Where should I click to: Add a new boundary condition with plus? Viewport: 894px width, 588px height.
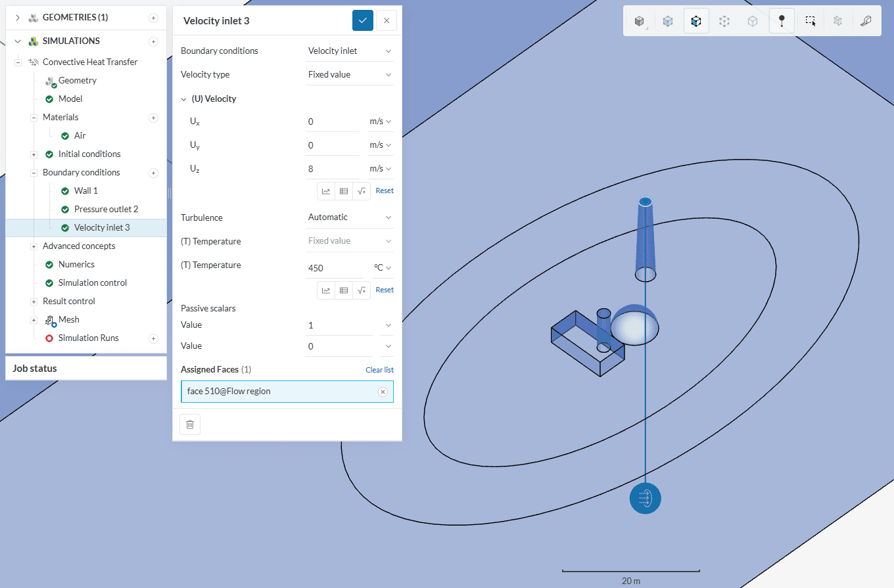click(x=153, y=173)
